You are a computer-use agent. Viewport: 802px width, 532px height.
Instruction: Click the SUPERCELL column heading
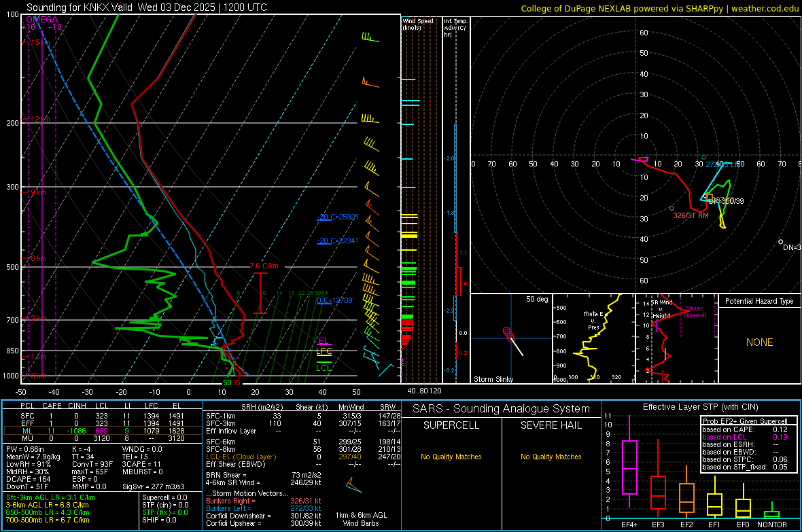pyautogui.click(x=451, y=425)
